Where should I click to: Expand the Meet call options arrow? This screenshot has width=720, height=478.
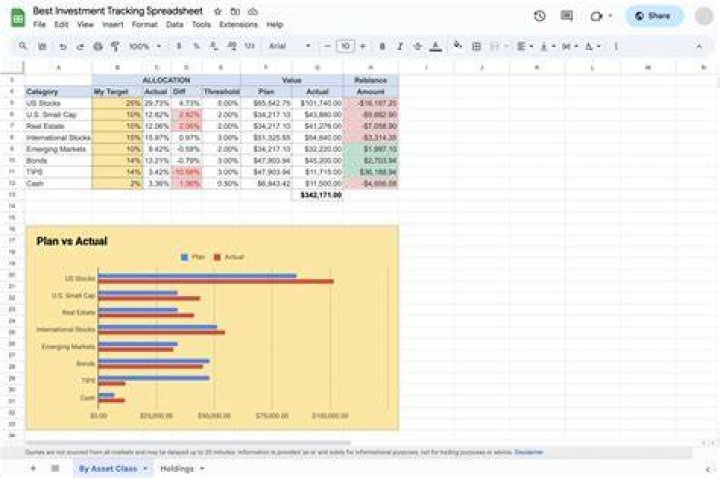tap(610, 16)
